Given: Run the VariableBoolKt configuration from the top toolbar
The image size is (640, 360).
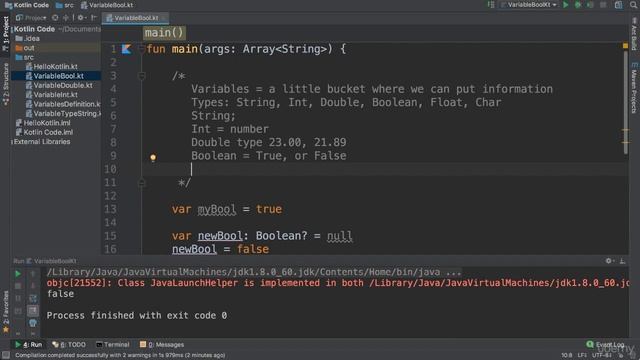Looking at the screenshot, I should 565,5.
